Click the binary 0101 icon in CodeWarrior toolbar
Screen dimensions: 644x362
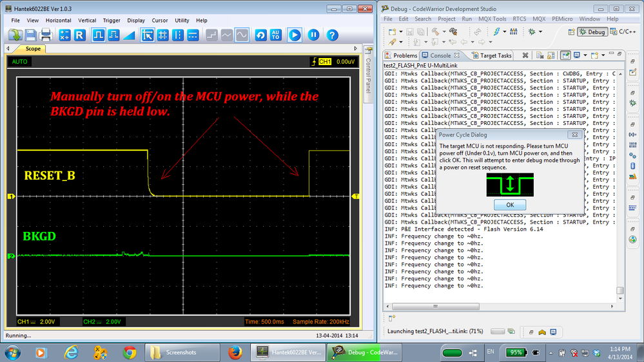point(513,32)
